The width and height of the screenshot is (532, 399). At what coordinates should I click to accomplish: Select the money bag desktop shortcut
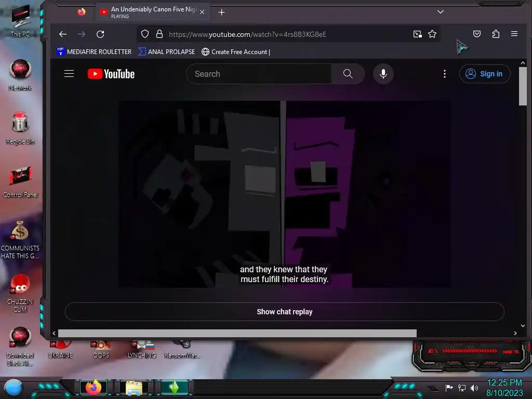click(20, 240)
